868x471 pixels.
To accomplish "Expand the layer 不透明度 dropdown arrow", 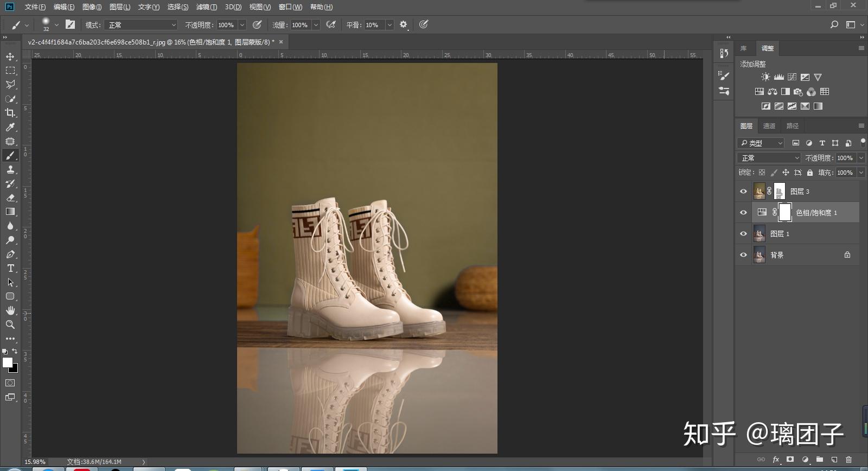I will pyautogui.click(x=861, y=158).
